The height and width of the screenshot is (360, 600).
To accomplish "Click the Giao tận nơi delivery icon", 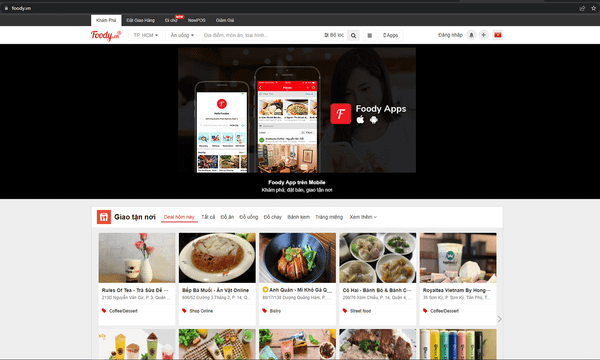I will coord(104,217).
